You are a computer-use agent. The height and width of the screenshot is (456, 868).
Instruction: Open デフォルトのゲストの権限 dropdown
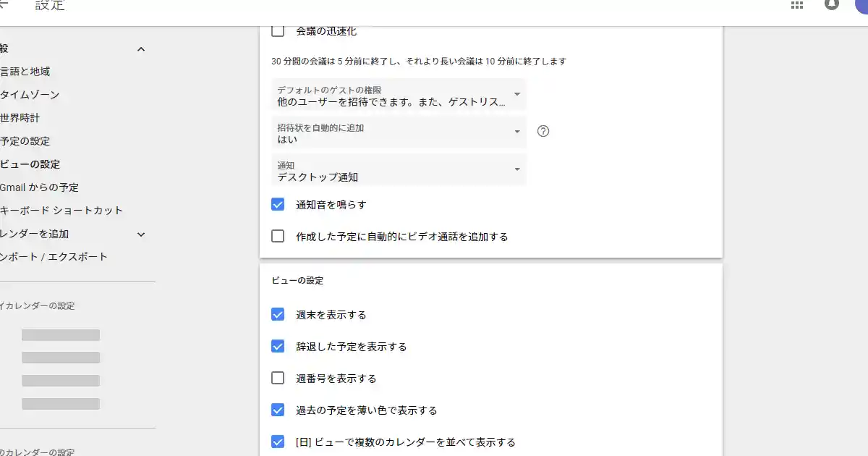(399, 96)
